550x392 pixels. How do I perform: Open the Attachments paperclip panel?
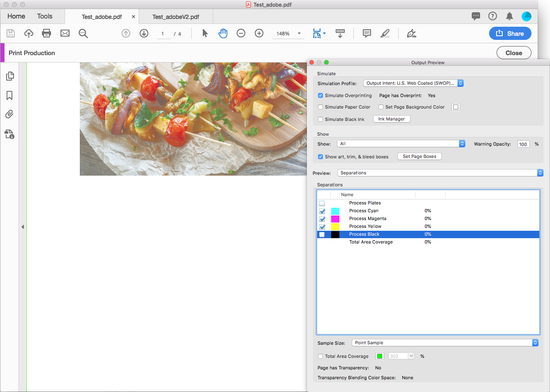point(9,114)
